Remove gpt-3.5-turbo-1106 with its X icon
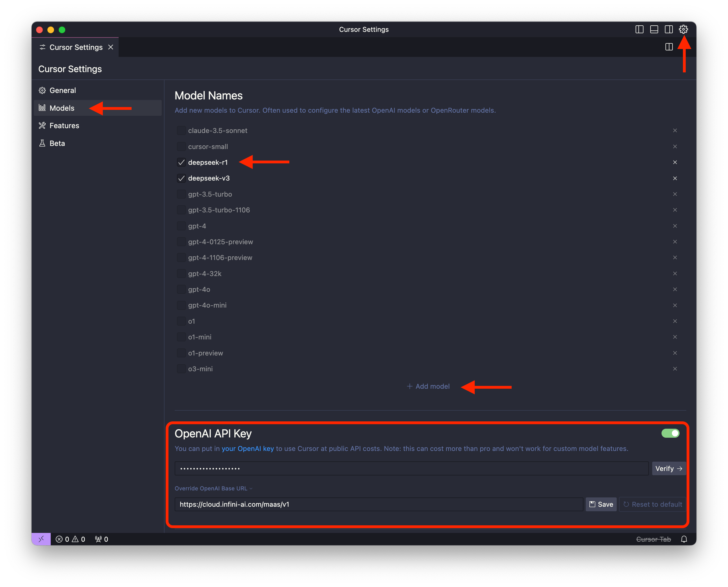Screen dimensions: 728x587 click(675, 210)
